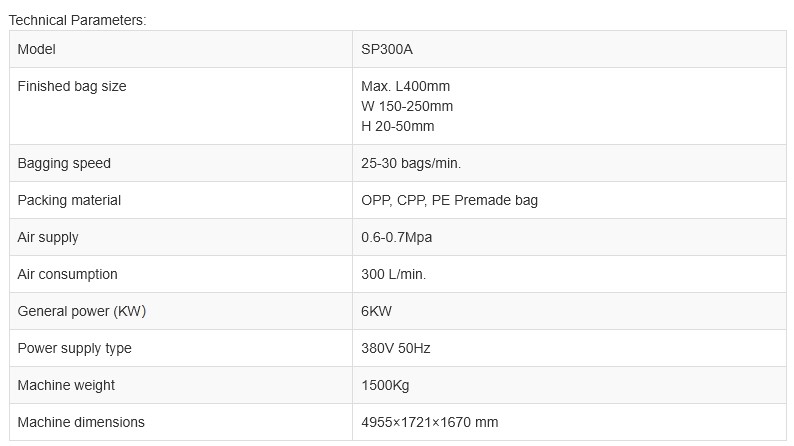Select the 25-30 bags/min. value
Image resolution: width=794 pixels, height=446 pixels.
click(x=411, y=163)
